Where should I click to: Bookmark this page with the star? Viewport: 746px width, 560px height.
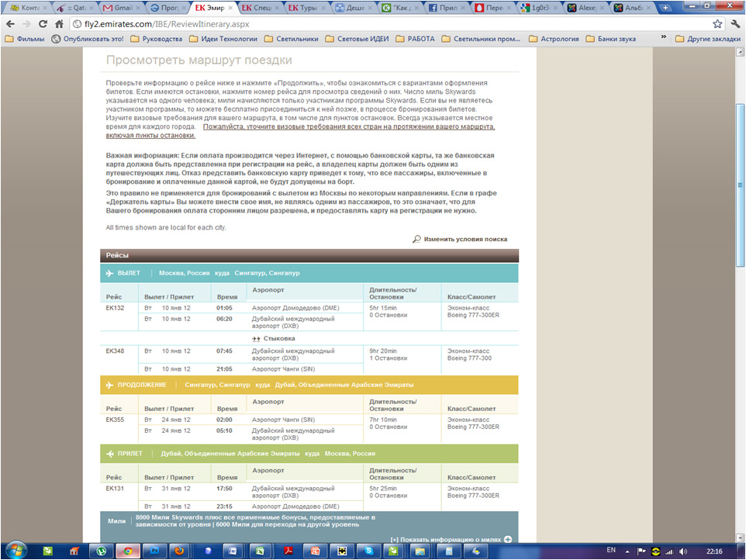(717, 24)
